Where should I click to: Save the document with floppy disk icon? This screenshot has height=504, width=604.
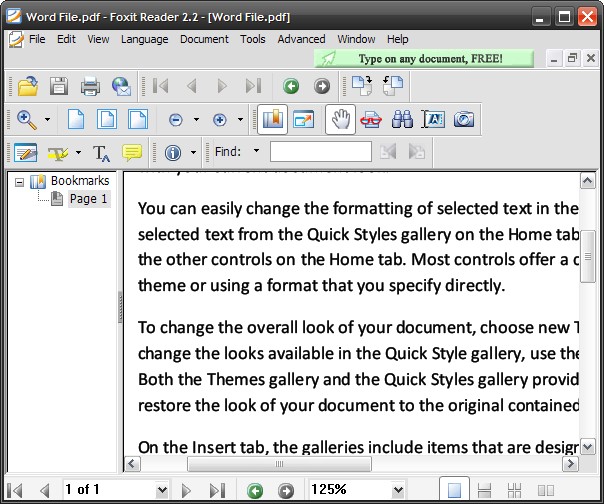[x=59, y=86]
